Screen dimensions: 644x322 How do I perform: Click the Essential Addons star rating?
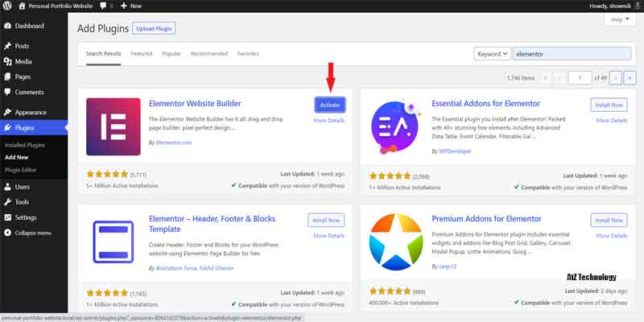[390, 175]
